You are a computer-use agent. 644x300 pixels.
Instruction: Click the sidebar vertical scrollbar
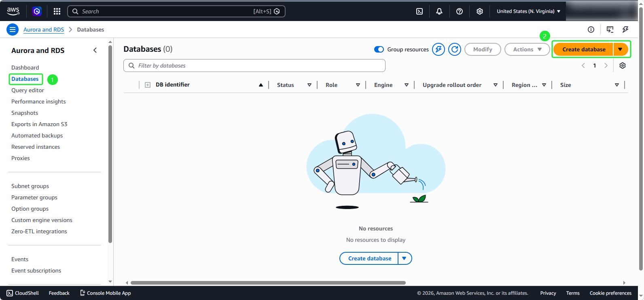click(x=110, y=144)
